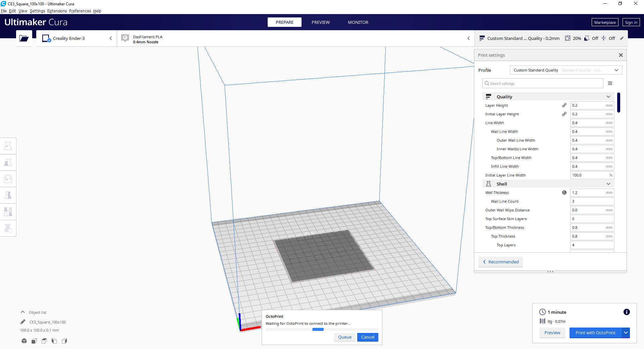Select the Per Model Settings tool

[x=8, y=212]
